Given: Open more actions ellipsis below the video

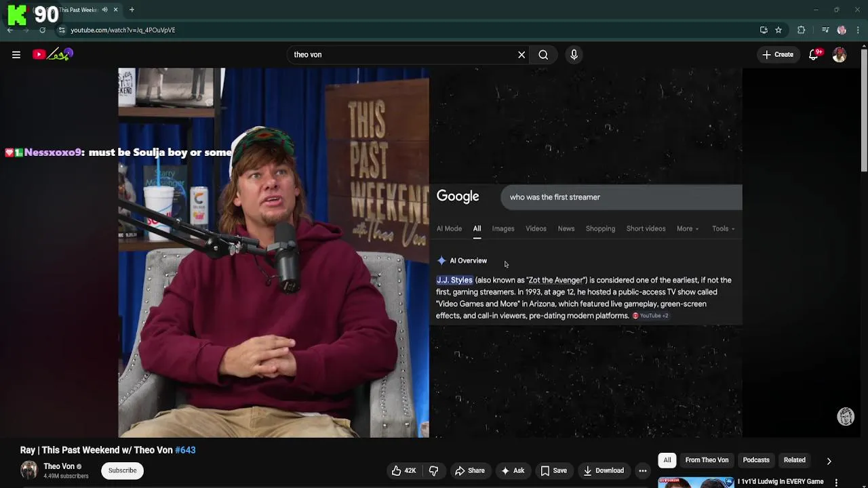Looking at the screenshot, I should (643, 470).
